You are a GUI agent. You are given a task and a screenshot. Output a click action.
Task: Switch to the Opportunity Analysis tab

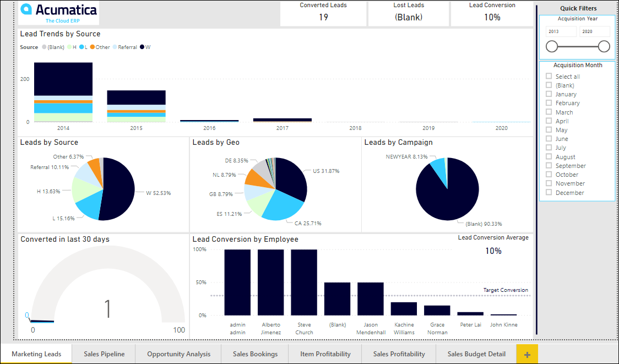coord(178,354)
